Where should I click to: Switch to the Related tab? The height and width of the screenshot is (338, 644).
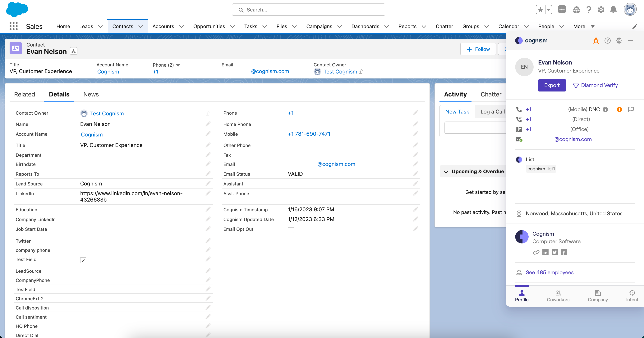click(25, 94)
